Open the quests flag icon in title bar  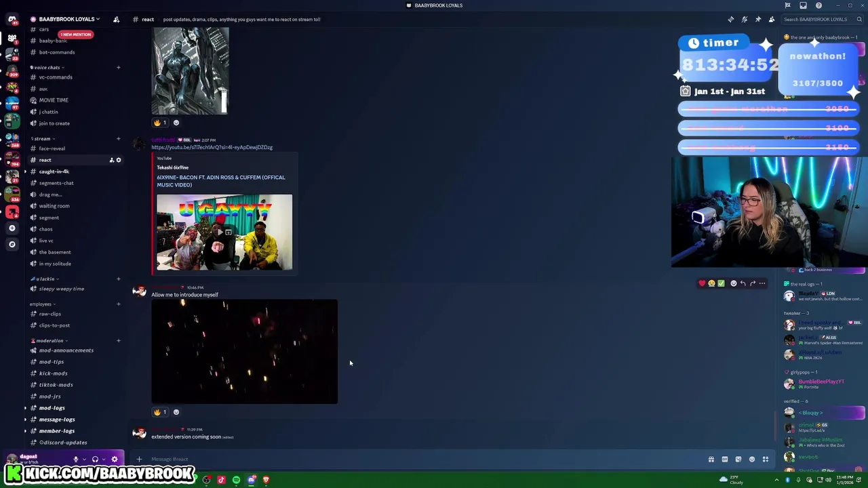(787, 5)
